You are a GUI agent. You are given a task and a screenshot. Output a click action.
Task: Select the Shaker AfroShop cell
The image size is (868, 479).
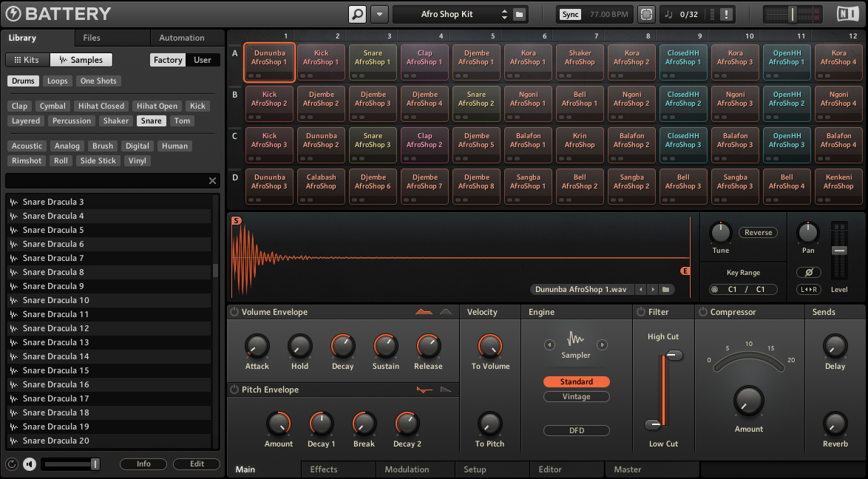click(580, 63)
